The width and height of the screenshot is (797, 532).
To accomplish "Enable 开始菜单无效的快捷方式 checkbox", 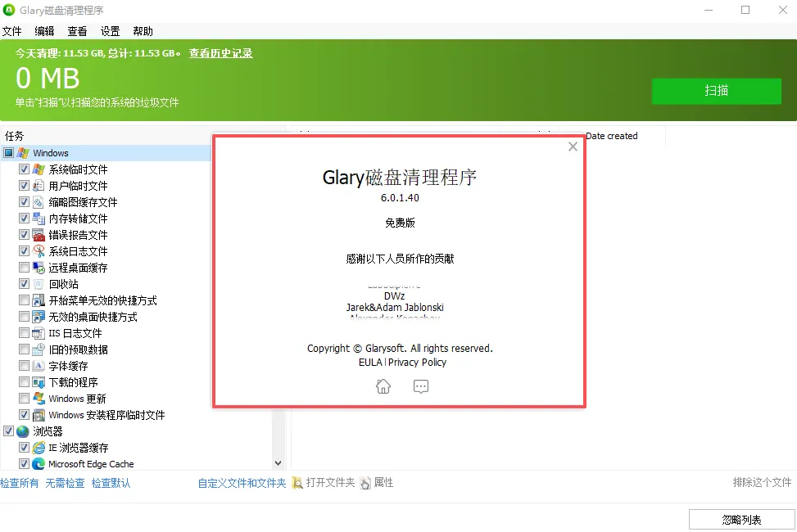I will [24, 300].
